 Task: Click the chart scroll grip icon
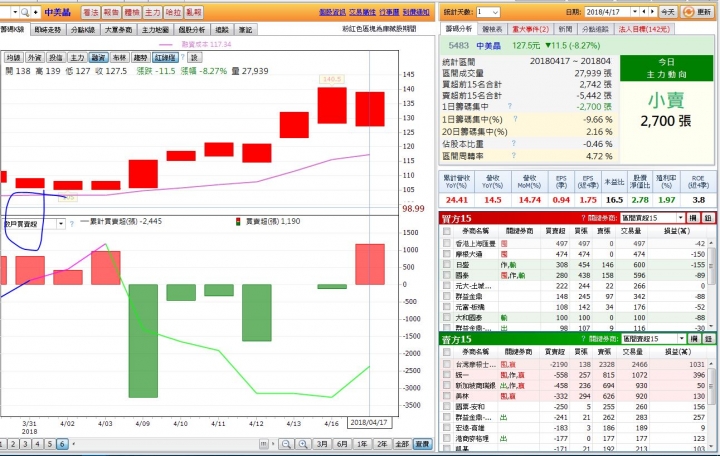point(264,444)
